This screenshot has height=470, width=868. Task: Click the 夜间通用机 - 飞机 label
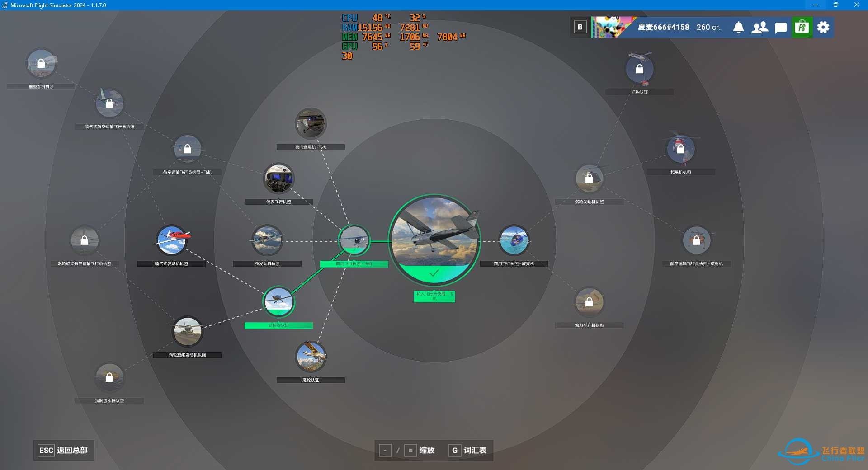tap(311, 147)
